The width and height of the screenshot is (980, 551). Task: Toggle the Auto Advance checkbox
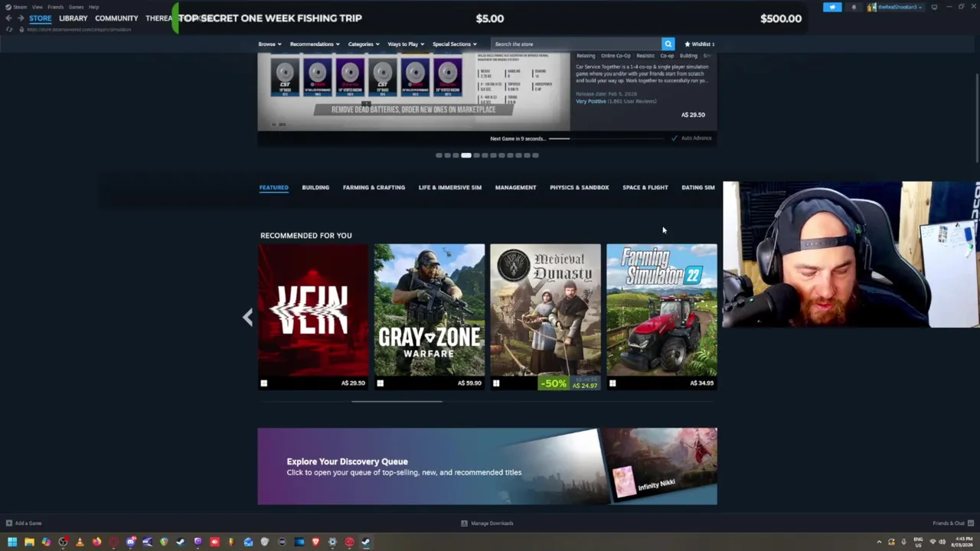coord(675,139)
